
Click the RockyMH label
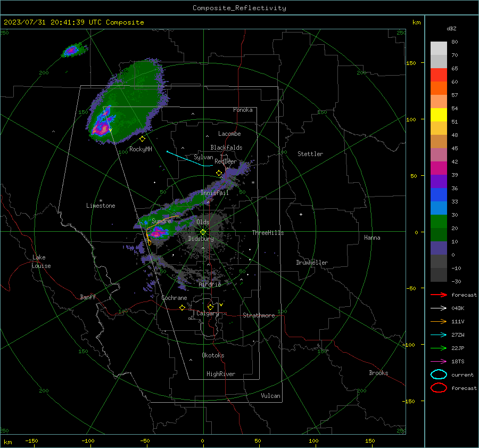tap(141, 149)
